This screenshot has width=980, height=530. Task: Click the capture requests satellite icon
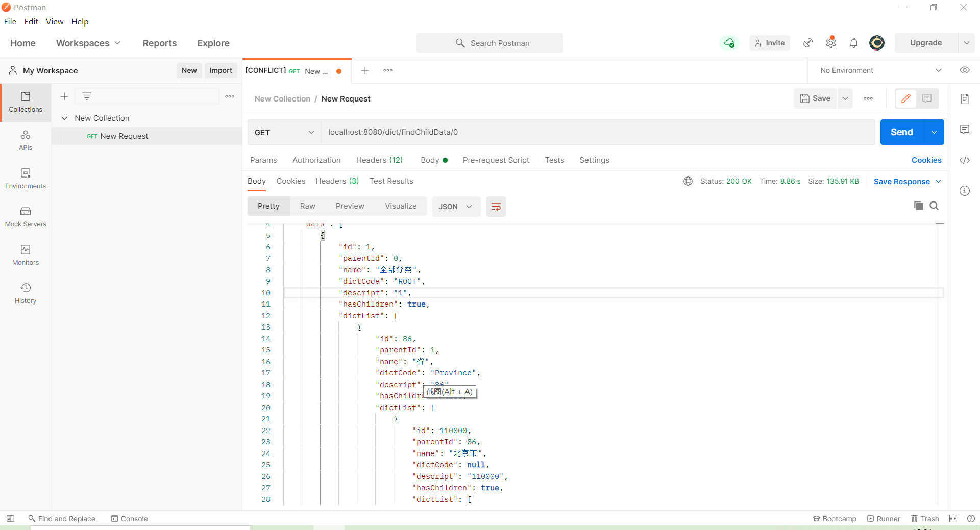(808, 43)
